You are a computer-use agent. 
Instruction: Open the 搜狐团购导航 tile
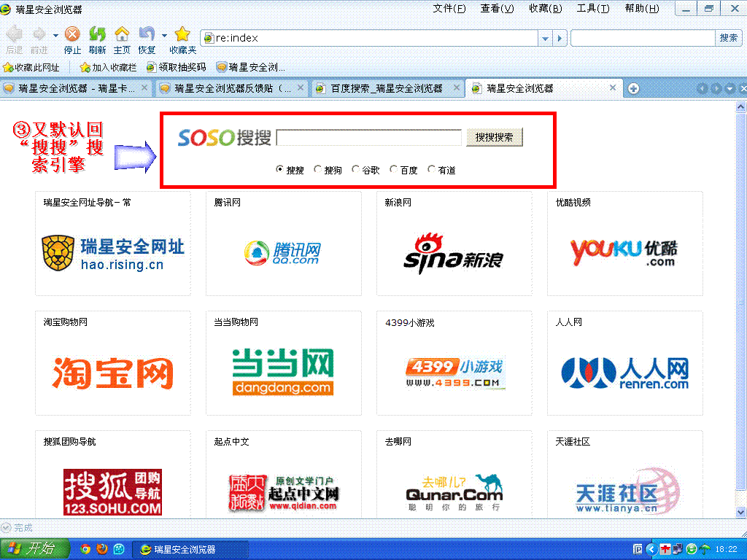pos(113,474)
